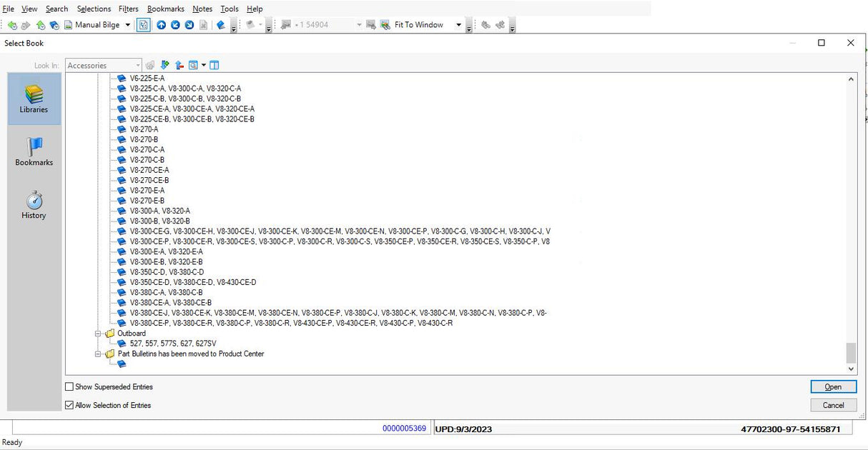This screenshot has height=450, width=868.
Task: Open the Fit To Window zoom dropdown
Action: point(458,25)
